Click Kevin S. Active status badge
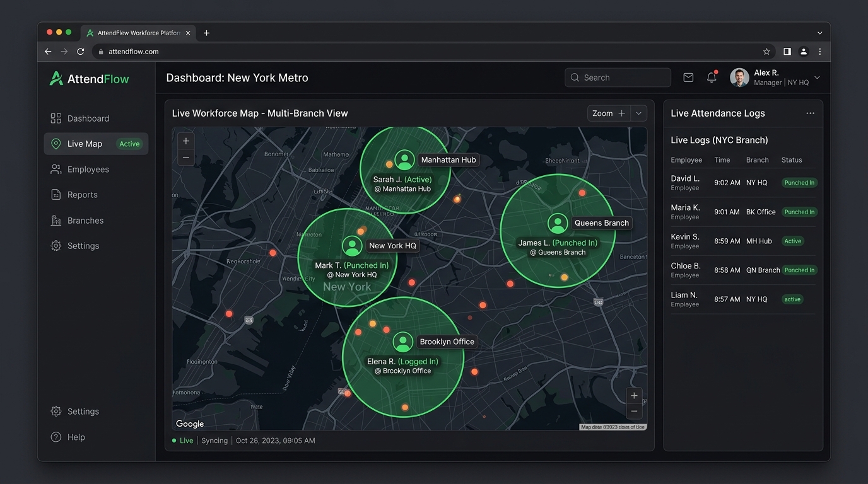 793,241
